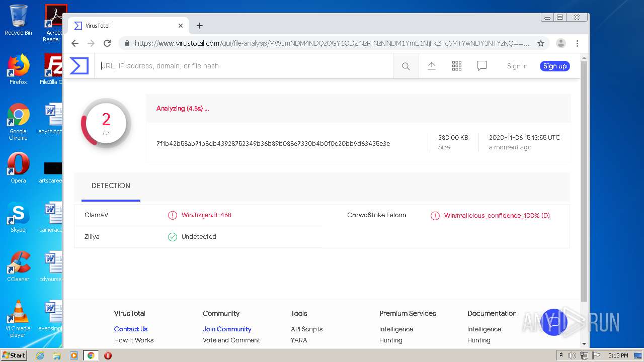Image resolution: width=644 pixels, height=362 pixels.
Task: Open the Windows Start menu
Action: 14,355
